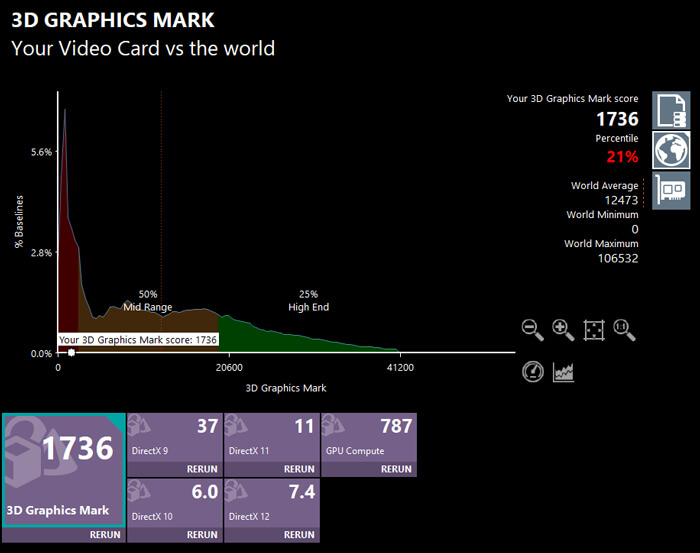Select the DirectX 12 score tile

pos(271,503)
